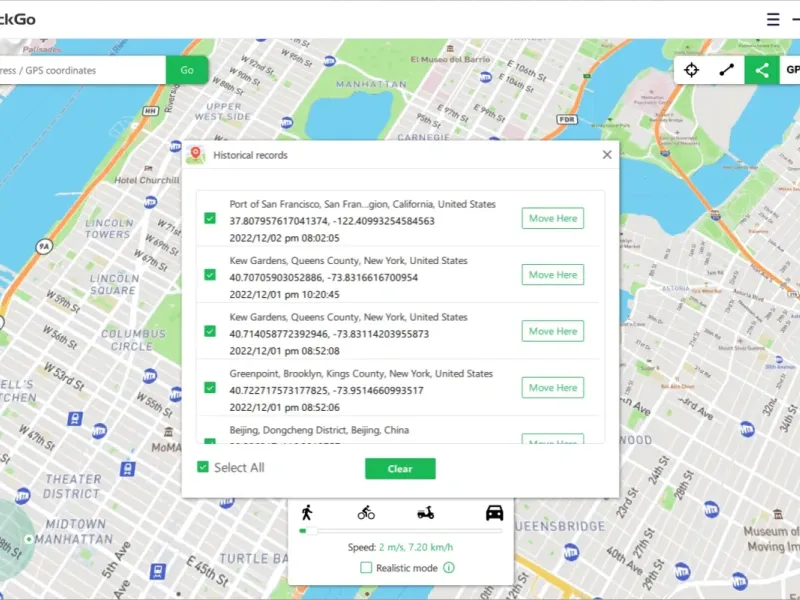The height and width of the screenshot is (600, 800).
Task: Open the hamburger menu icon
Action: click(773, 19)
